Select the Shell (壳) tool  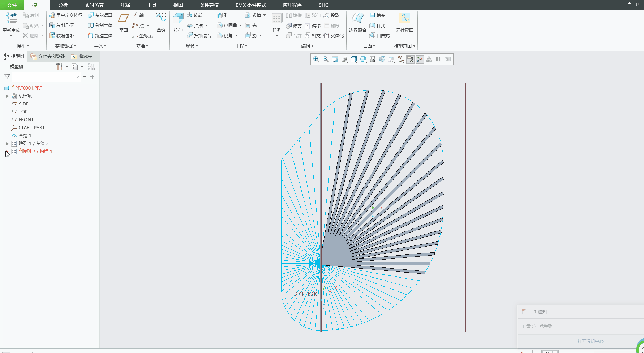[x=251, y=26]
